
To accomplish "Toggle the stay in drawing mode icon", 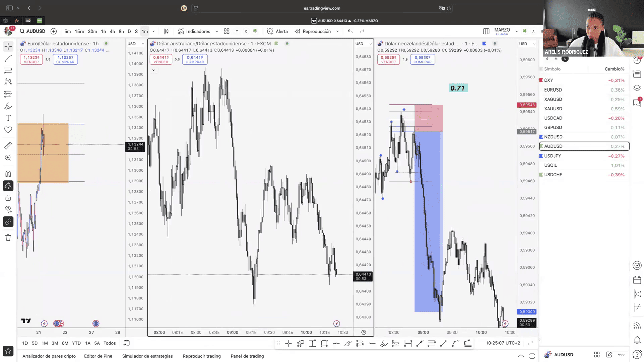I will 8,186.
